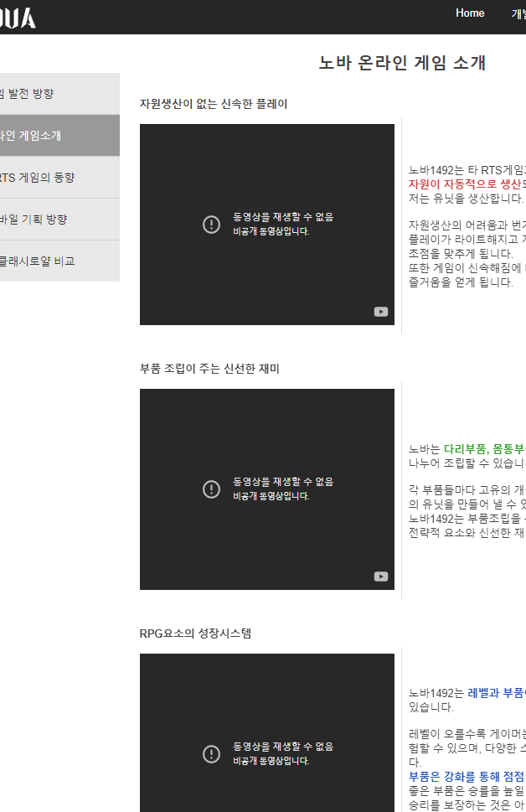Open the Home menu item
The width and height of the screenshot is (526, 812).
(470, 13)
